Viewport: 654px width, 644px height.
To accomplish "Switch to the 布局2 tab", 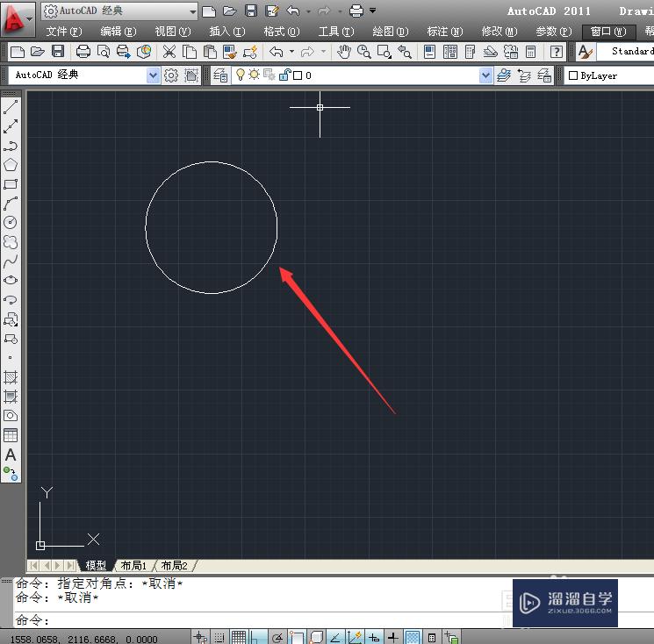I will (x=174, y=566).
